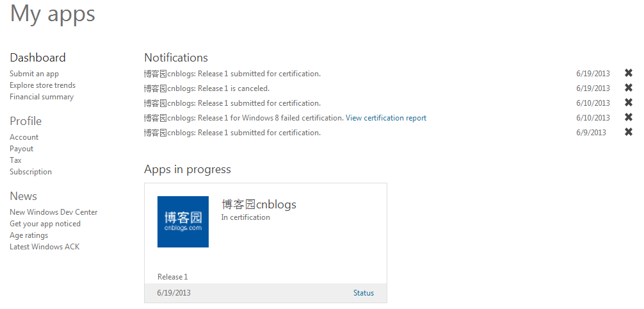
Task: Open Get your app noticed article
Action: (x=45, y=224)
